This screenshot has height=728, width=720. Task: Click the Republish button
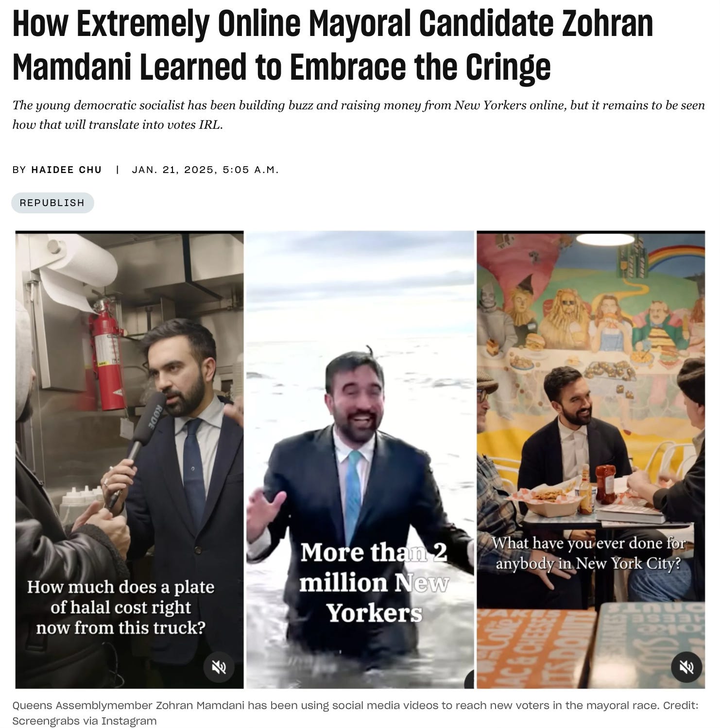click(x=52, y=203)
